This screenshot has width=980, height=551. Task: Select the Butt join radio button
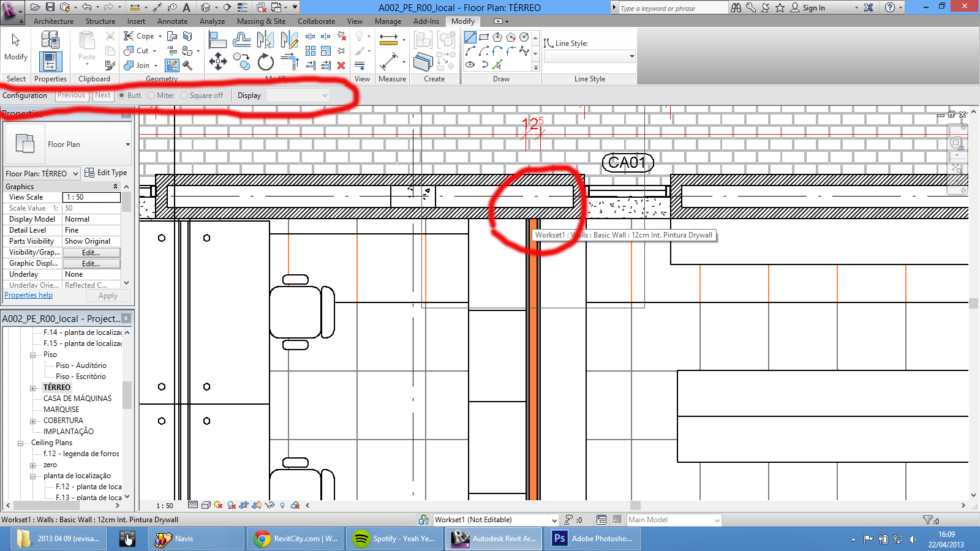point(122,96)
